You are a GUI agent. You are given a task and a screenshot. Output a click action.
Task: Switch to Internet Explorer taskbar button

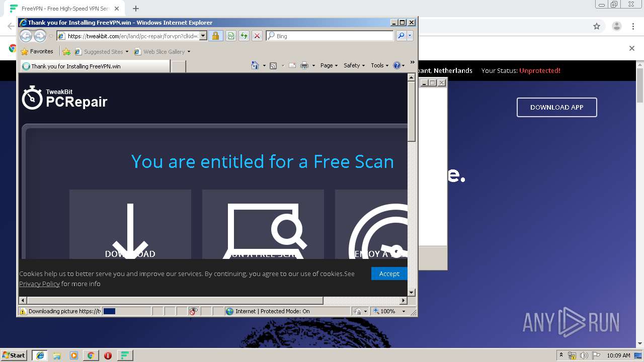point(40,355)
